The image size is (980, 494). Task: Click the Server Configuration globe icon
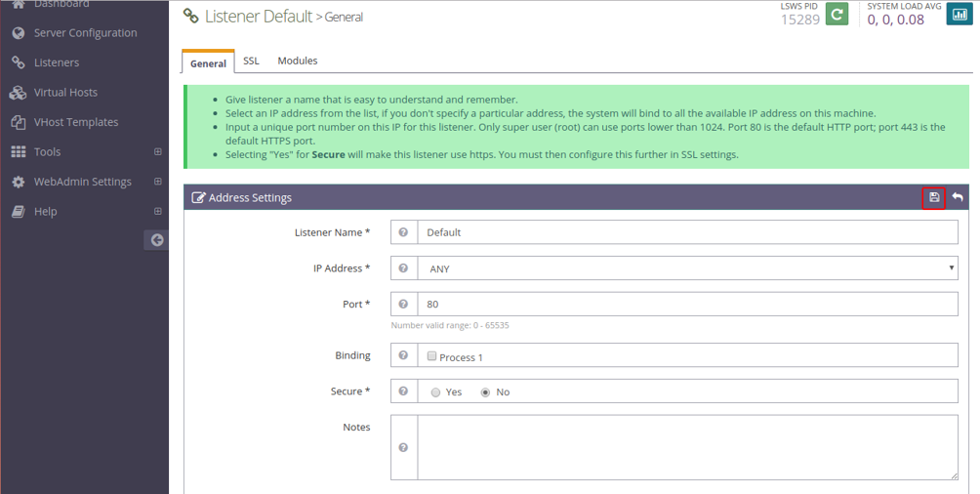[19, 33]
